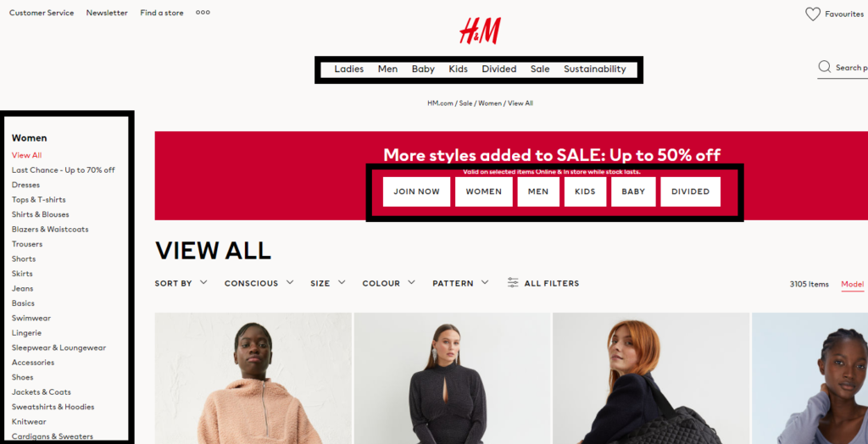Click the JOIN NOW banner button
Screen dimensions: 868x444
[416, 191]
